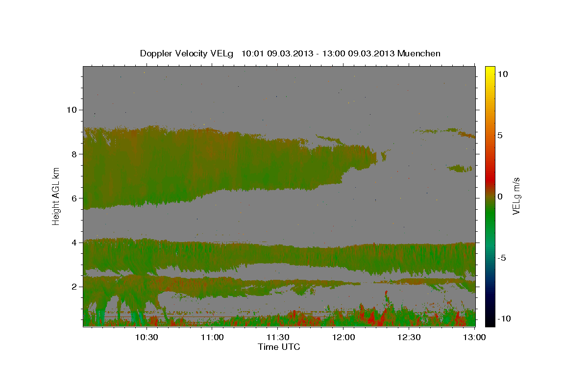588x392 pixels.
Task: Select the 13:00 time tick label
Action: pyautogui.click(x=474, y=337)
